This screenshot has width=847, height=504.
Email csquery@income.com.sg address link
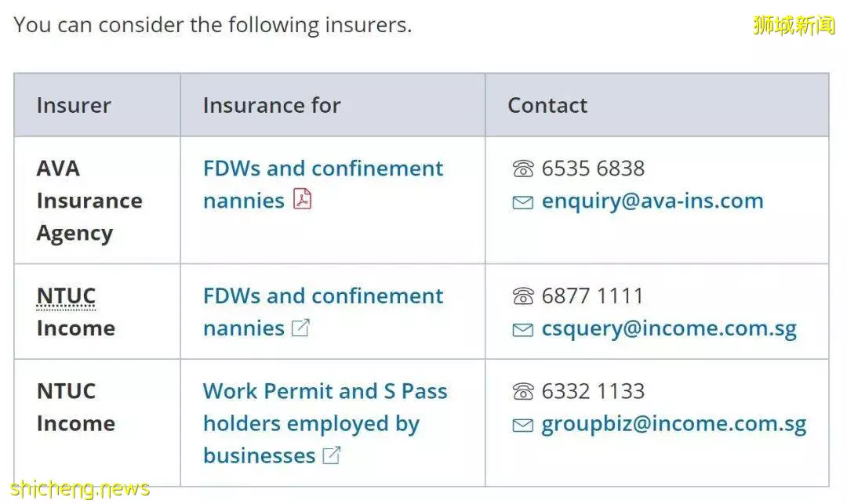[669, 329]
